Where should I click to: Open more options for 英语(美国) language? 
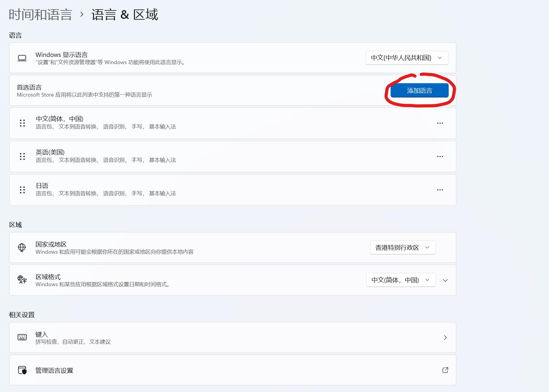point(440,157)
